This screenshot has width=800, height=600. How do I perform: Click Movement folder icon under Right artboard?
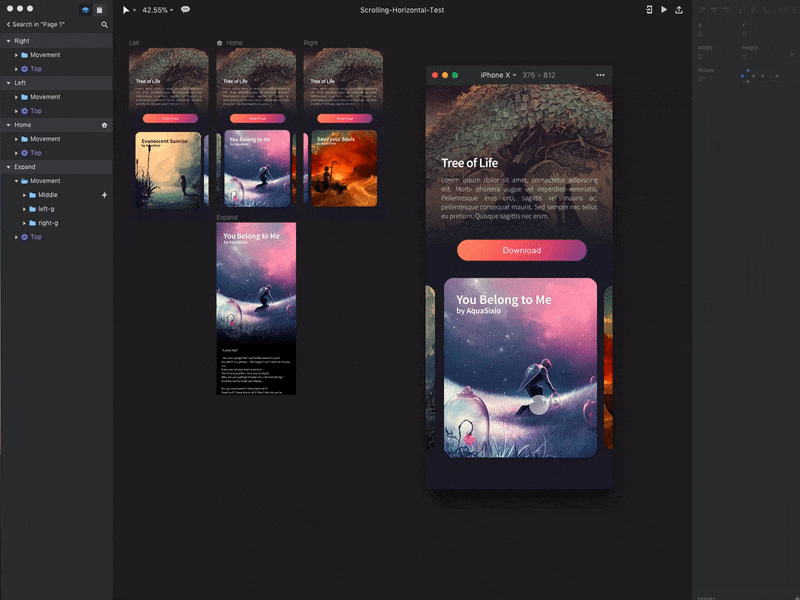24,55
